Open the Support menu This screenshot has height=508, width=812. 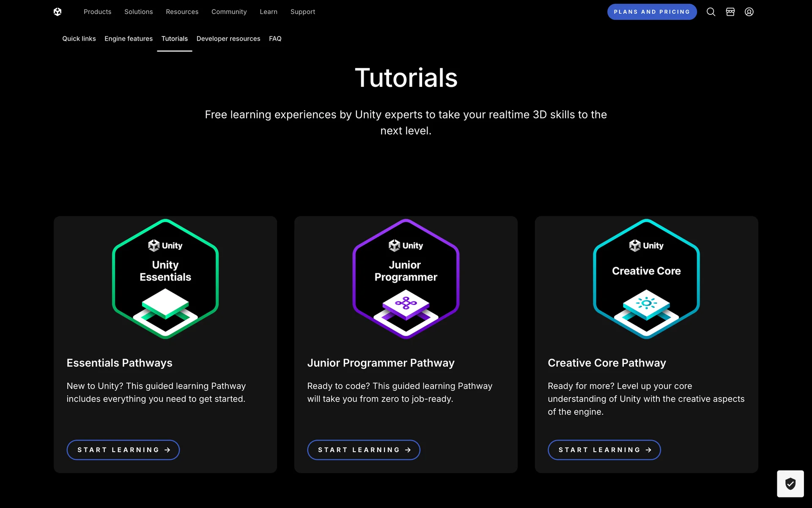coord(303,12)
